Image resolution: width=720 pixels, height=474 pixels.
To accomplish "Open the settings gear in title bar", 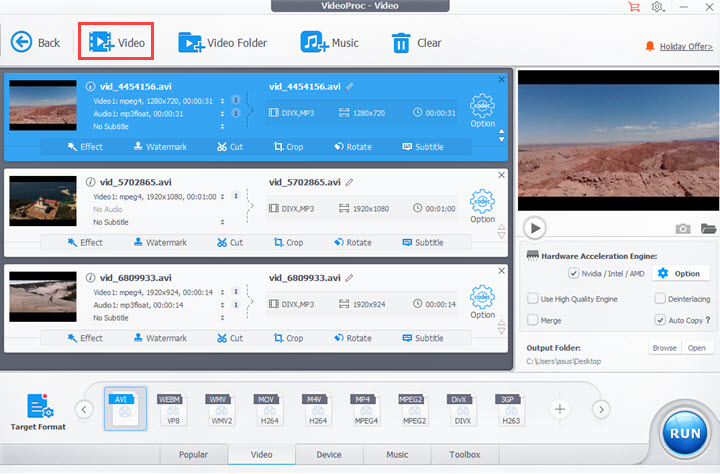I will pos(658,7).
